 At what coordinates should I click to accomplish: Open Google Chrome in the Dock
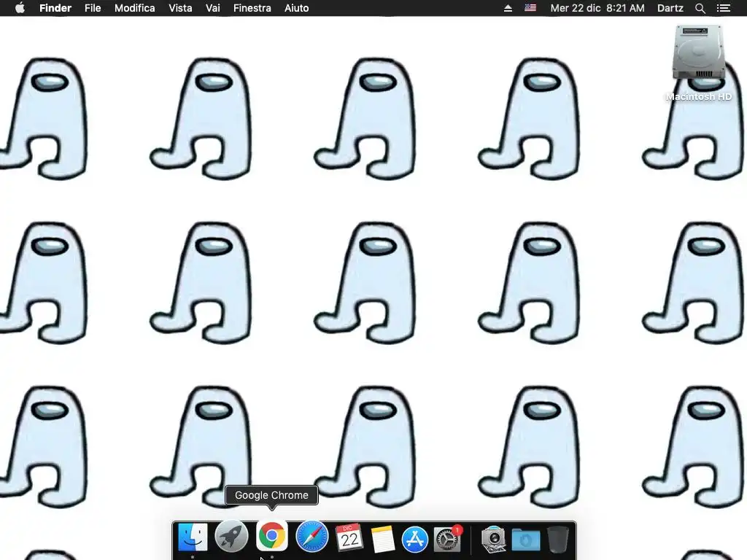[x=271, y=536]
